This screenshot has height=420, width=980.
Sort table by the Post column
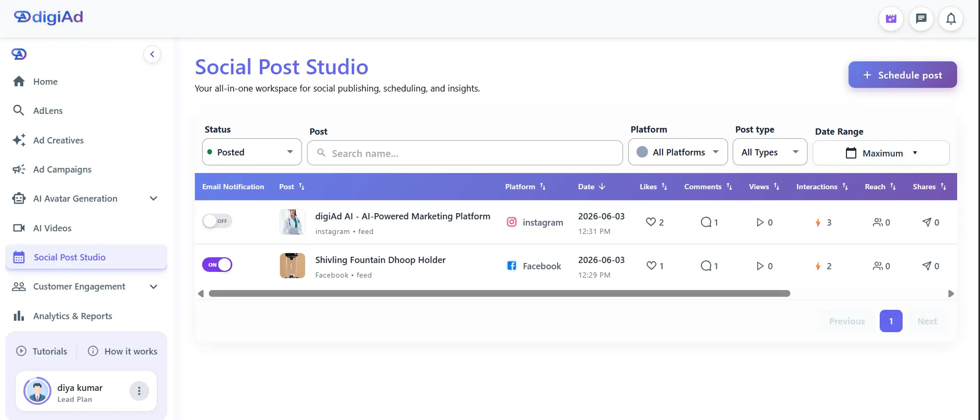(x=292, y=187)
